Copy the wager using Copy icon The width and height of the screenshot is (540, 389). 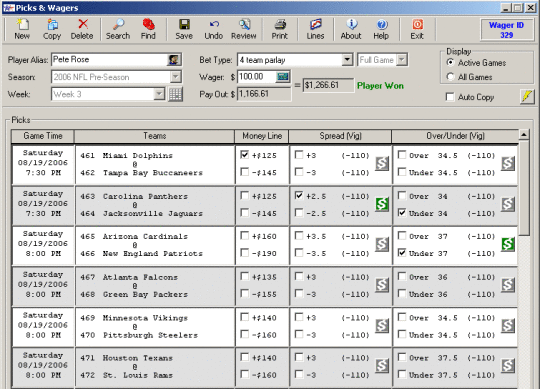[52, 29]
